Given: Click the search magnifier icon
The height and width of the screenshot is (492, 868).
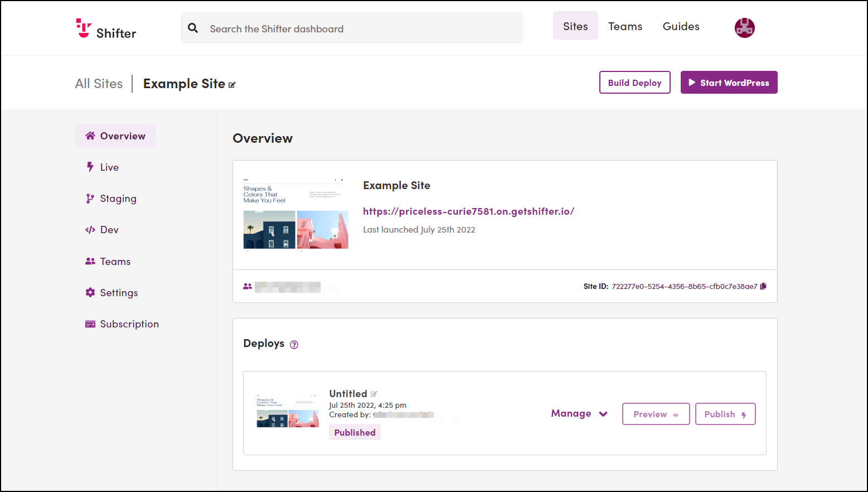Looking at the screenshot, I should [193, 28].
